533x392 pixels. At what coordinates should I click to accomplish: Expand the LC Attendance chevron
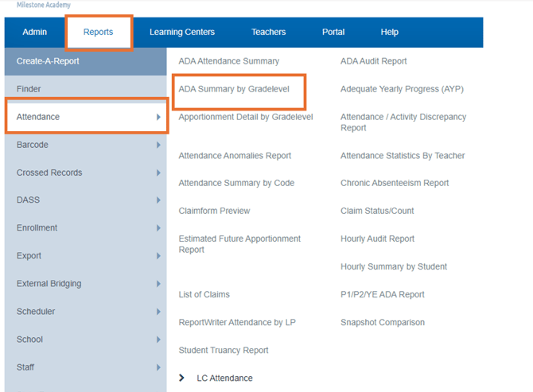[181, 378]
